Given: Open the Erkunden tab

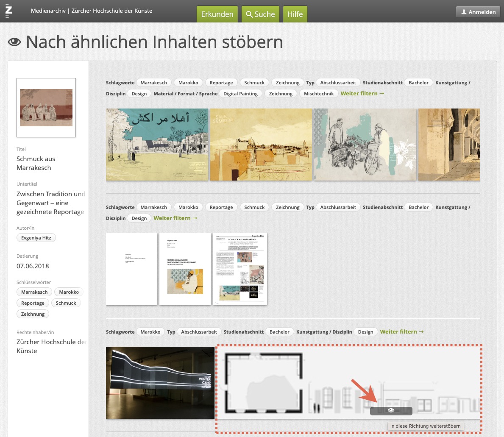Looking at the screenshot, I should [217, 14].
